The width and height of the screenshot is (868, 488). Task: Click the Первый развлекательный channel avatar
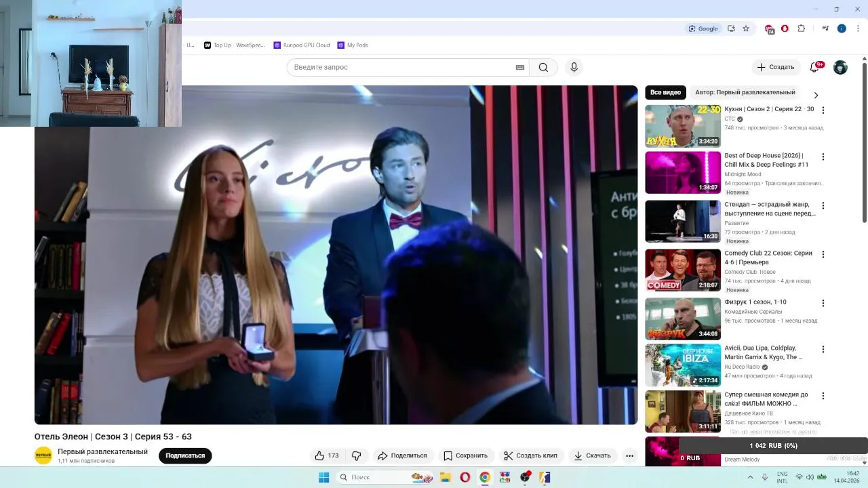pos(43,455)
